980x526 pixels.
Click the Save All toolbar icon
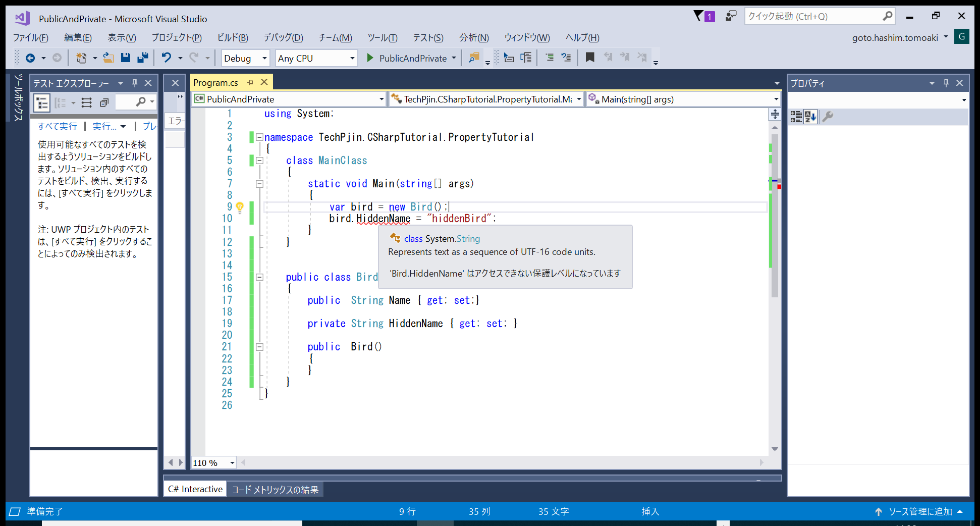[143, 58]
